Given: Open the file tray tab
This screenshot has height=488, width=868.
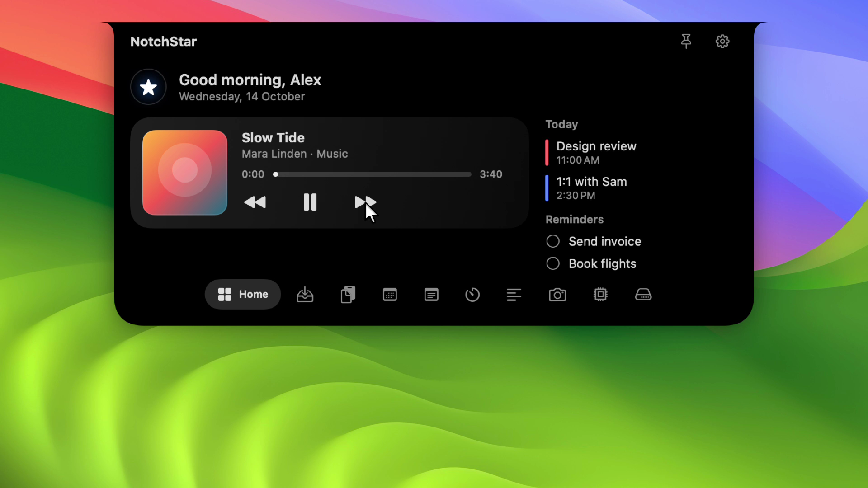Looking at the screenshot, I should point(305,295).
